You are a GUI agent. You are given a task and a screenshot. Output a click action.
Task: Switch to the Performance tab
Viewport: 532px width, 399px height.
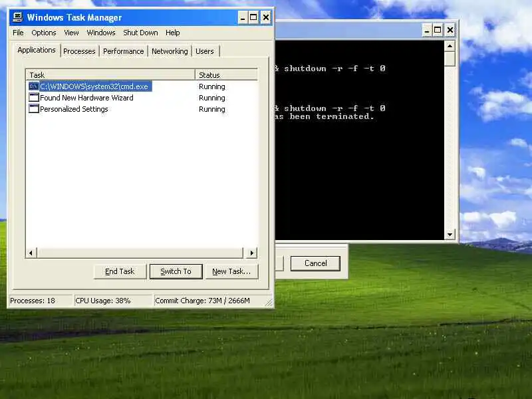[x=124, y=51]
